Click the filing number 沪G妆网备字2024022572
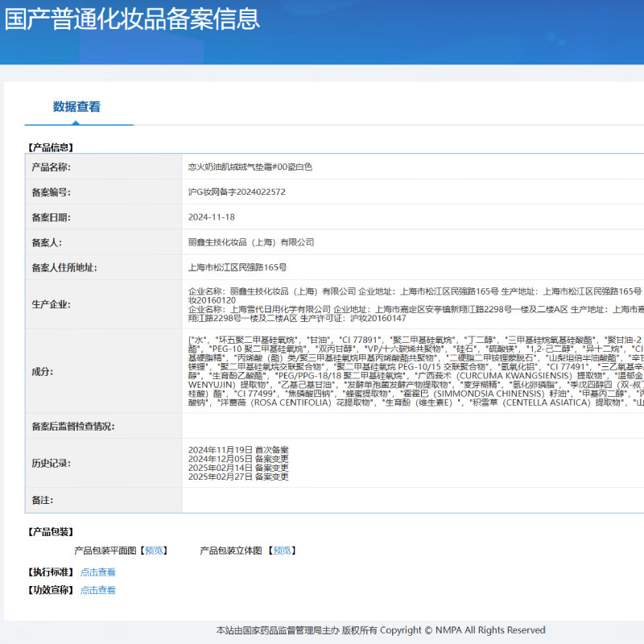The height and width of the screenshot is (644, 644). (237, 192)
